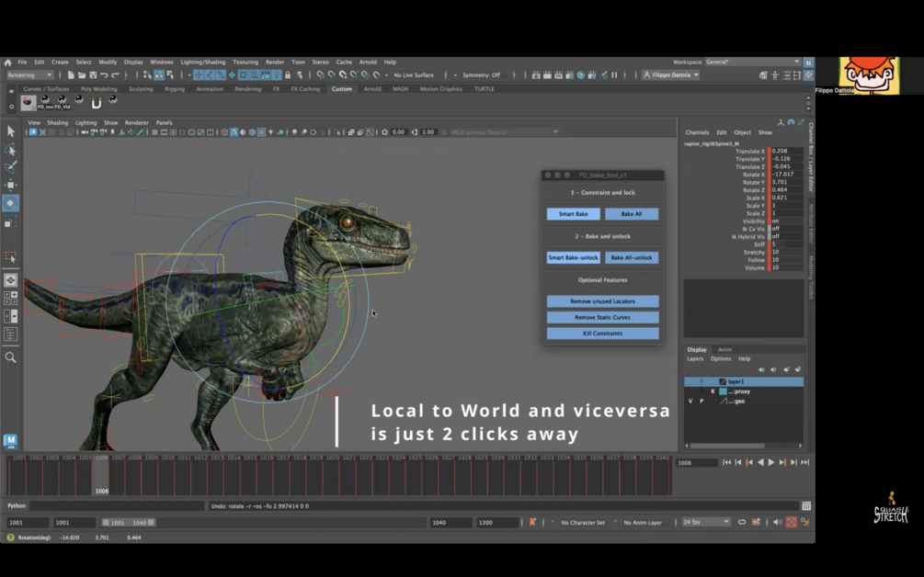Click the lock selection icon
This screenshot has height=577, width=924.
pyautogui.click(x=288, y=74)
